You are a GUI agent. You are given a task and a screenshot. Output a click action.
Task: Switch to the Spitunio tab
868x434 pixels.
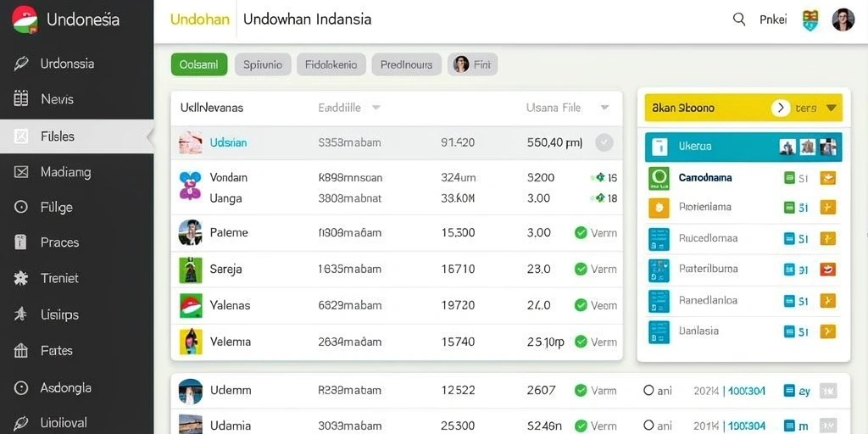263,64
